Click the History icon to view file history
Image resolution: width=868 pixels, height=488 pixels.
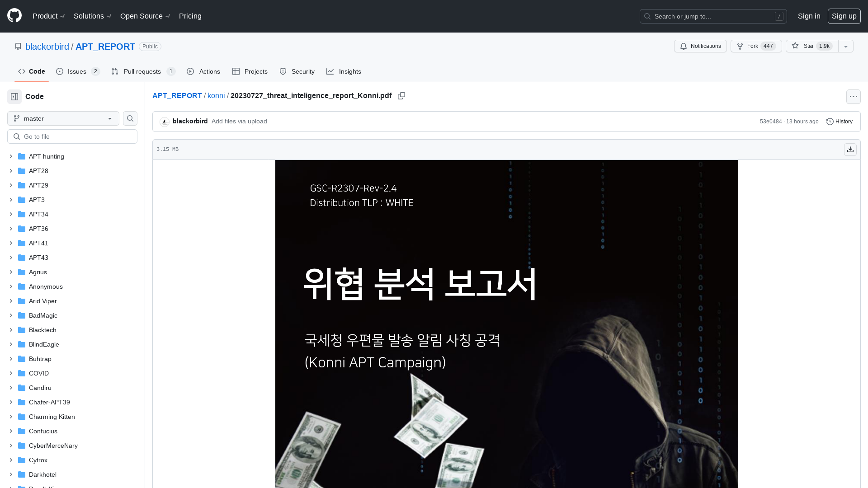829,122
